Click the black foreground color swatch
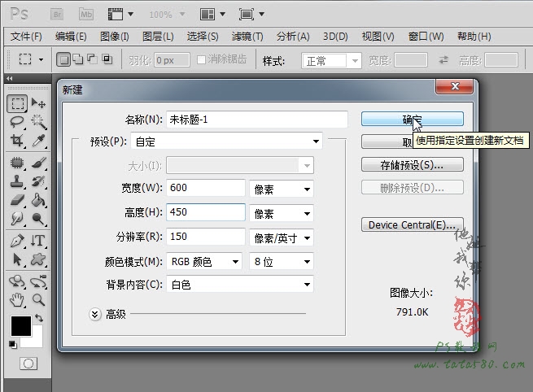Image resolution: width=533 pixels, height=392 pixels. point(20,326)
